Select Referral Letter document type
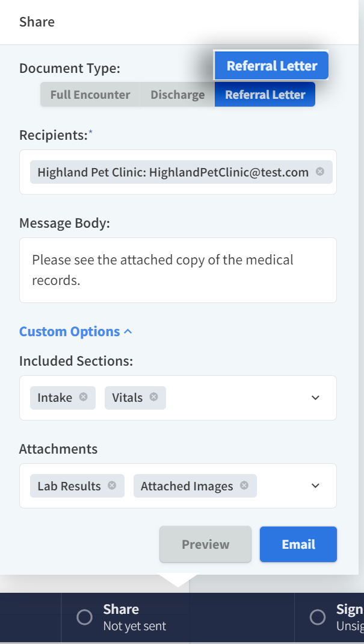 click(x=265, y=95)
